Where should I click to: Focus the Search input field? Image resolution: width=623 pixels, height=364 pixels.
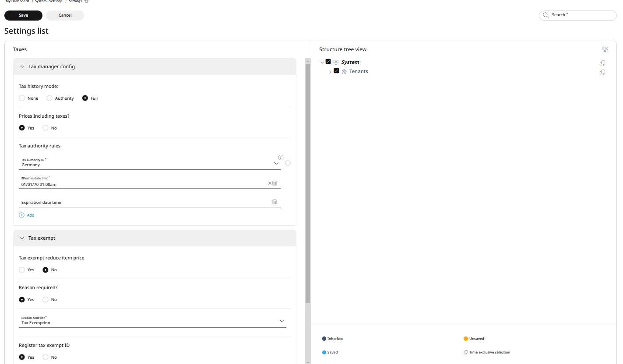pyautogui.click(x=578, y=15)
